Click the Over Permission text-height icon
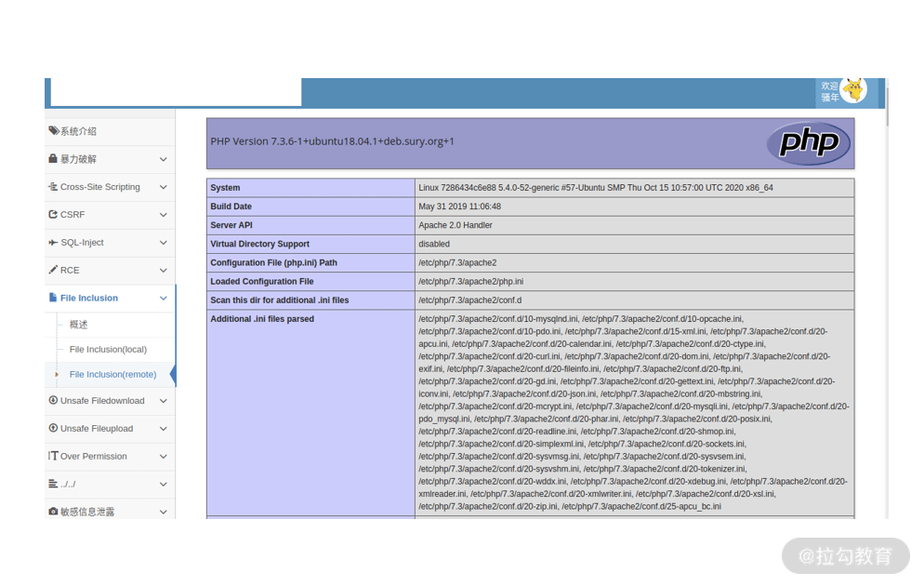Screen dimensions: 924x586 (53, 456)
